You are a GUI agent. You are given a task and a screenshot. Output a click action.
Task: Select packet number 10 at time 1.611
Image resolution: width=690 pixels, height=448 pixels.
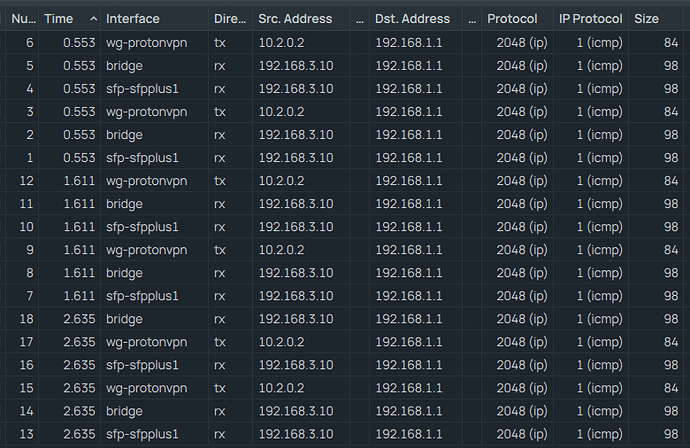[345, 227]
